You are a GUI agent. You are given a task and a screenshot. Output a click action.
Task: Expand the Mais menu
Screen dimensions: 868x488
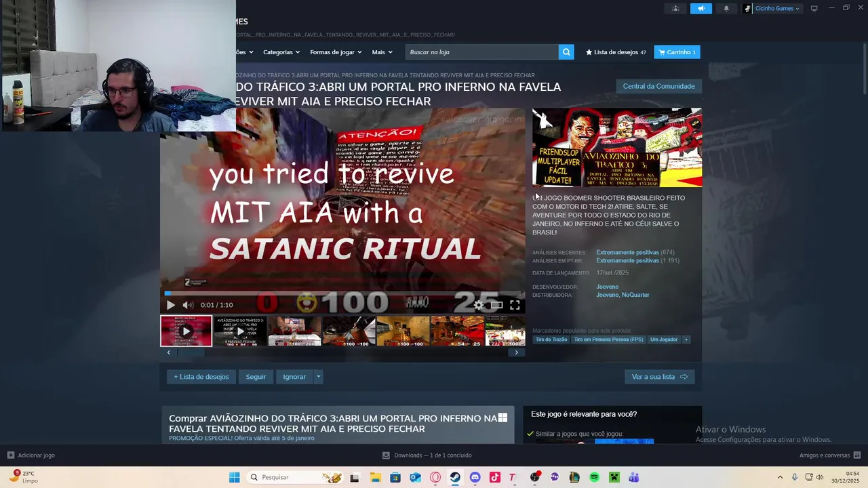382,52
